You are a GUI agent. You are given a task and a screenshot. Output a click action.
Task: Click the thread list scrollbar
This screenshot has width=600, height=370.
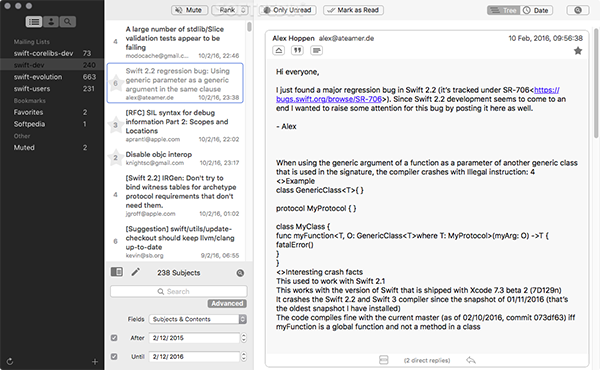(249, 27)
